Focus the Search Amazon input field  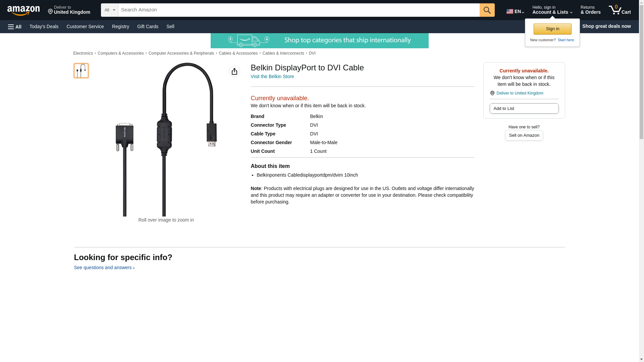click(299, 10)
